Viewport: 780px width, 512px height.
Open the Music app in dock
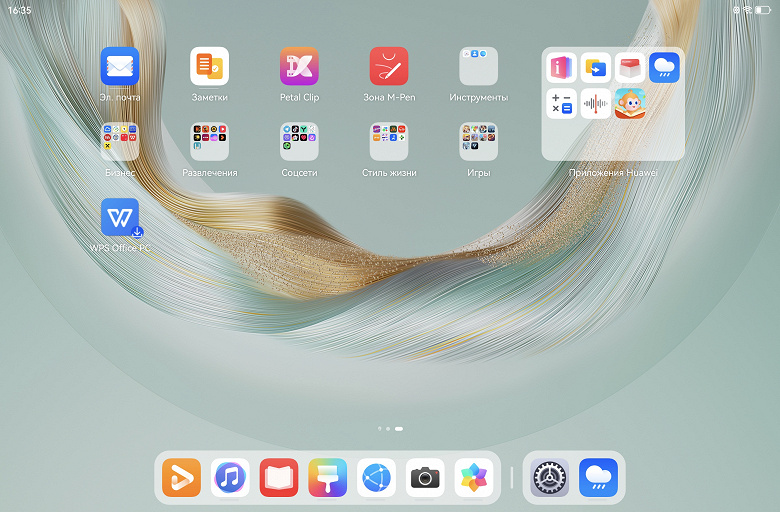(x=230, y=478)
